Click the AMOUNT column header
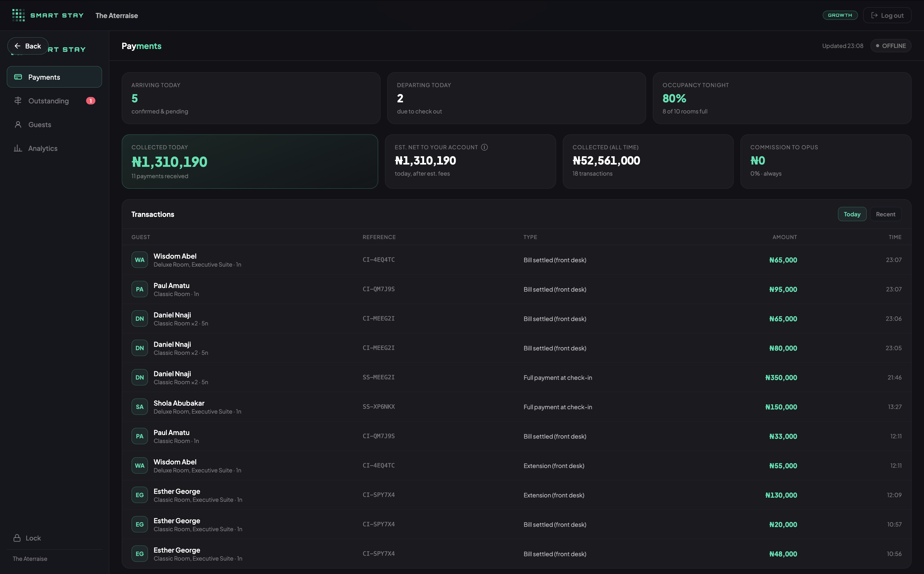This screenshot has width=924, height=574. 785,237
